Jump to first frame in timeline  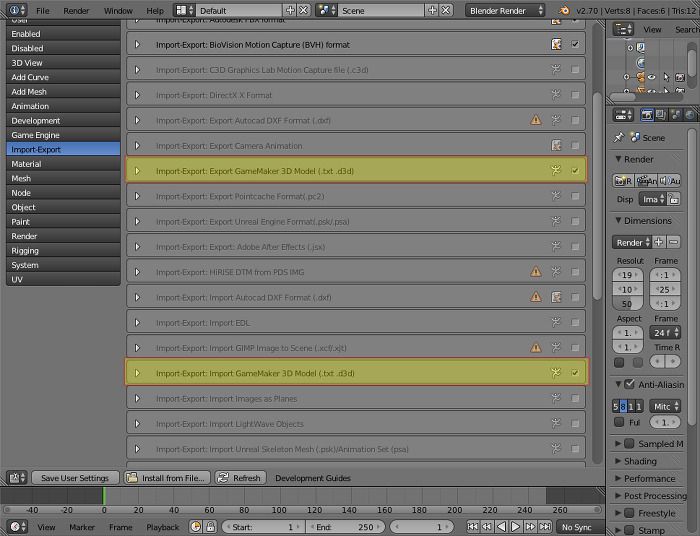(472, 527)
